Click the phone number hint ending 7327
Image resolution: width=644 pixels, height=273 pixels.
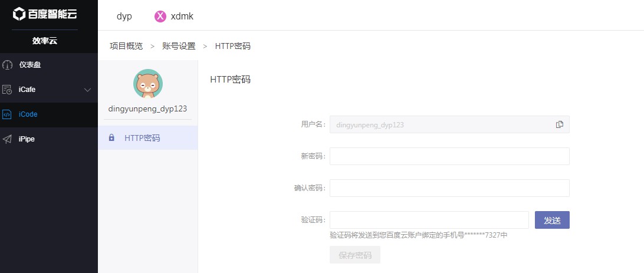(419, 235)
